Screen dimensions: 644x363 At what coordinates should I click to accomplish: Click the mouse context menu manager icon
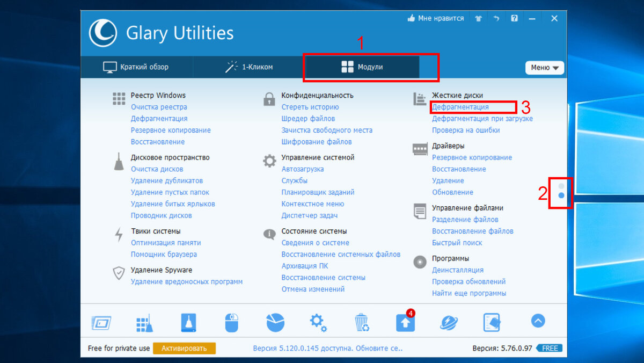pyautogui.click(x=231, y=322)
